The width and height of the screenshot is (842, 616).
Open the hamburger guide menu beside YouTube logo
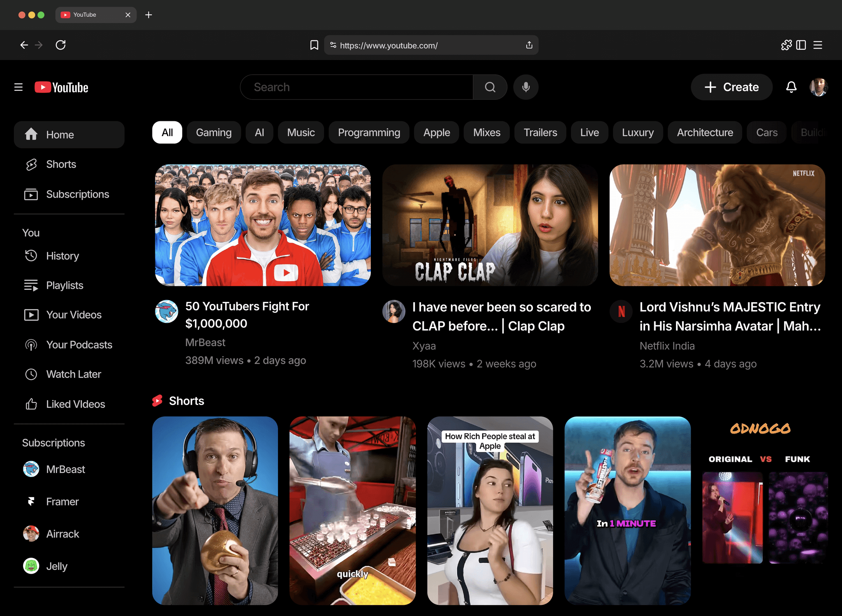[19, 87]
